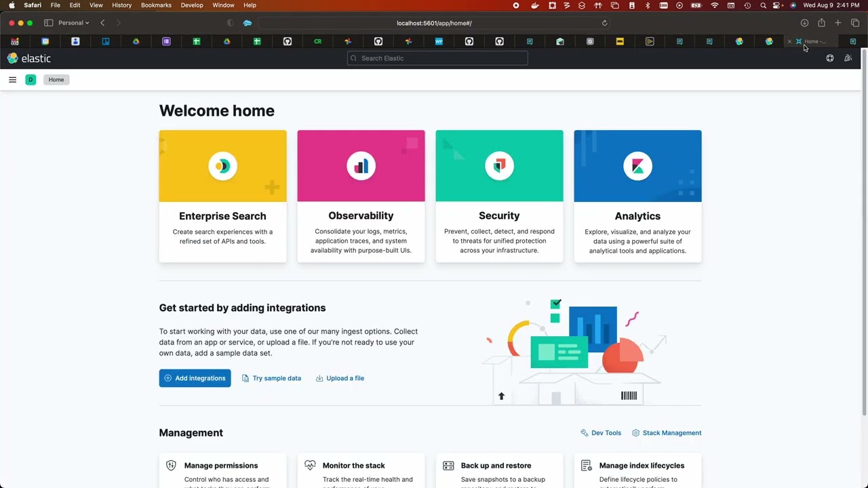Open a new tab with plus icon

coord(838,23)
